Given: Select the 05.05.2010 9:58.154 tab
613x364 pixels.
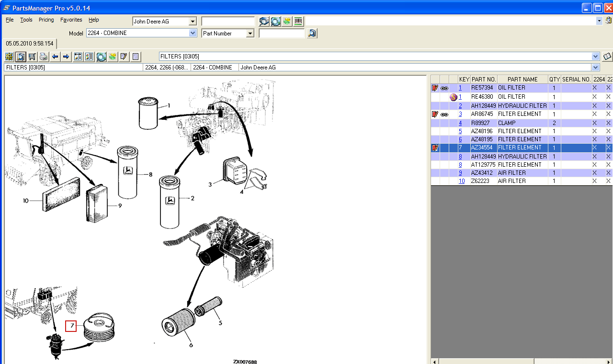Looking at the screenshot, I should tap(30, 44).
